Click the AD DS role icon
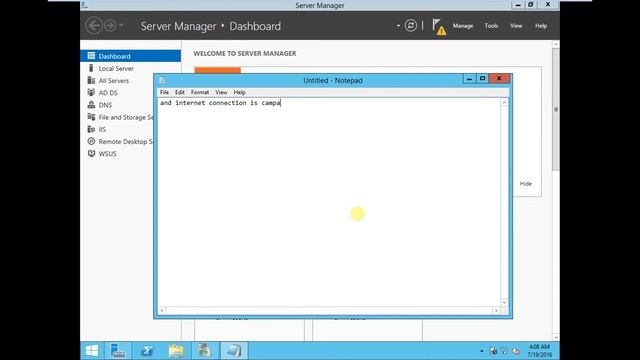This screenshot has height=360, width=640. click(91, 92)
